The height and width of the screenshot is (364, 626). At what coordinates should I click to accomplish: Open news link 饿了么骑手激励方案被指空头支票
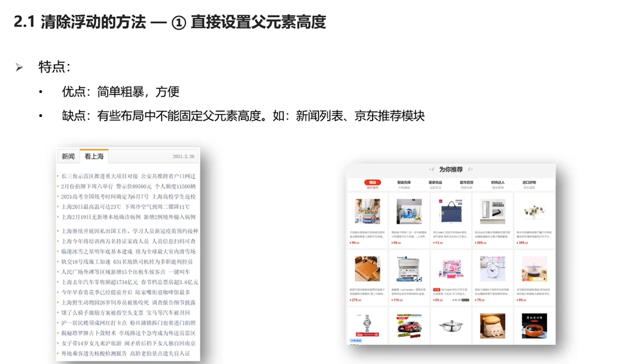click(x=102, y=312)
